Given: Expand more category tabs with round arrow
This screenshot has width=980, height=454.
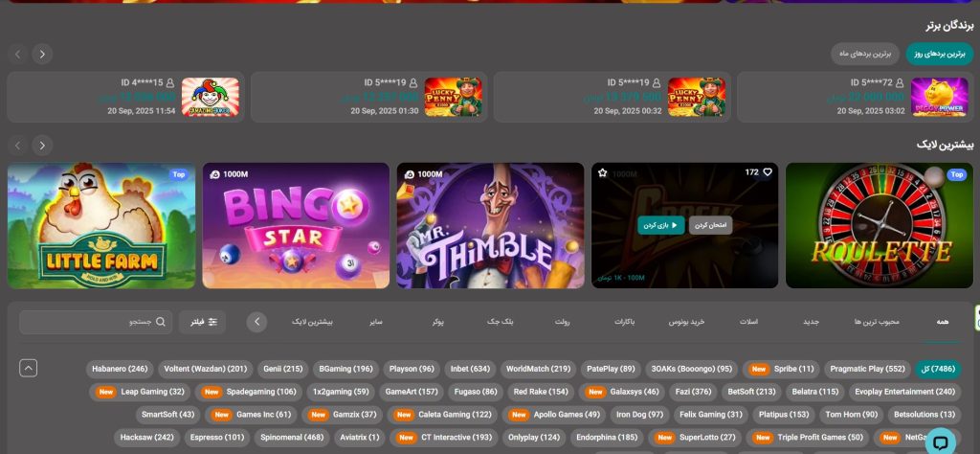Looking at the screenshot, I should point(256,322).
